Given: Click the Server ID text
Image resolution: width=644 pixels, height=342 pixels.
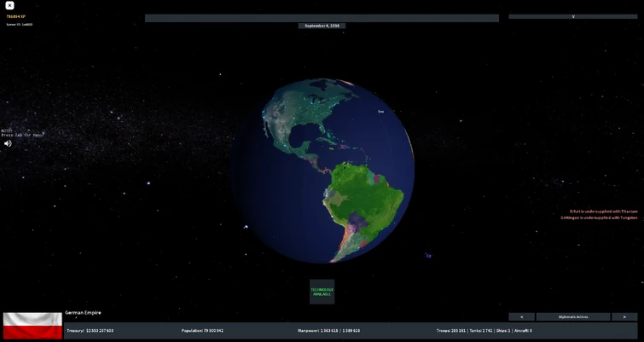Looking at the screenshot, I should pos(20,24).
